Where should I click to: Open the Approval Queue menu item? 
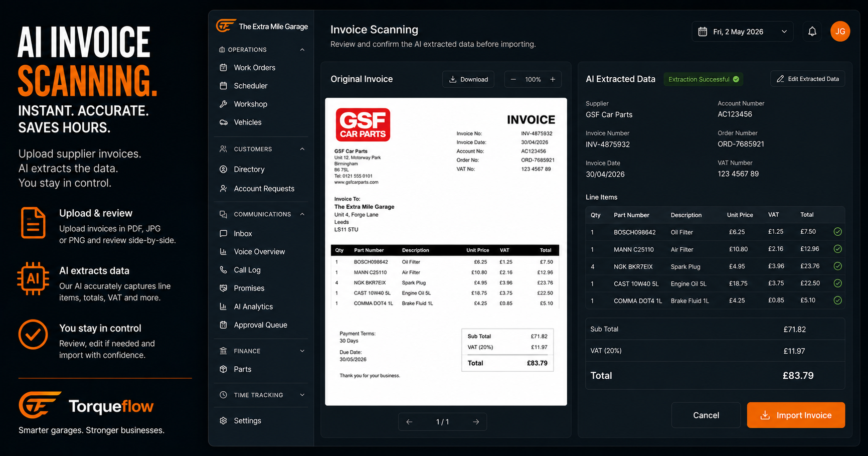tap(260, 325)
